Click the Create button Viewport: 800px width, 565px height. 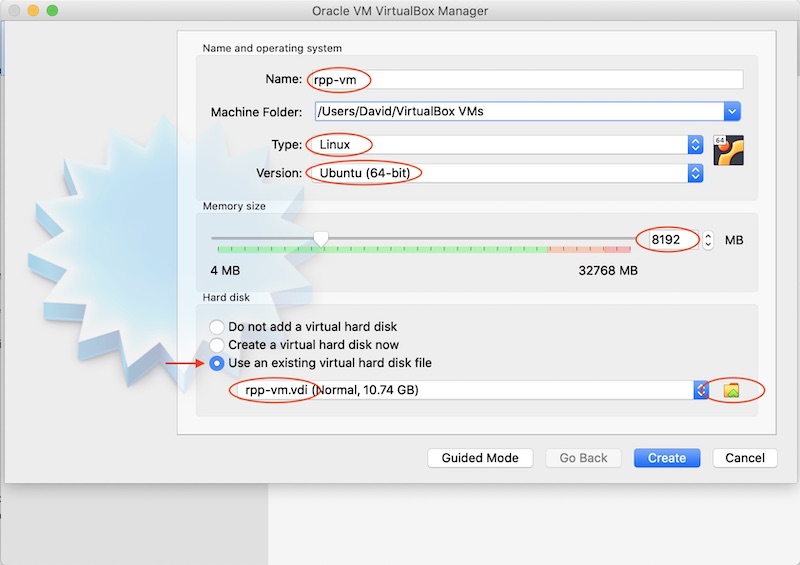click(x=667, y=458)
